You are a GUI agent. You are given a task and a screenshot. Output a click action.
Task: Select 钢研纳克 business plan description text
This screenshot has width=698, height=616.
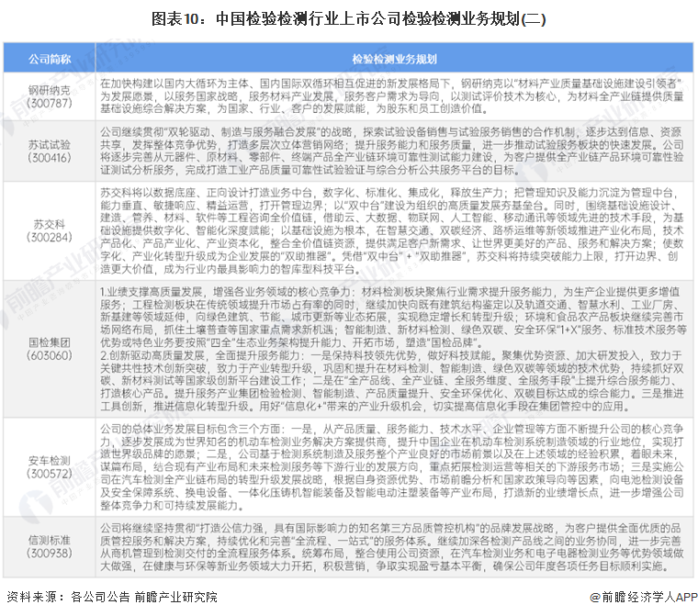(392, 96)
